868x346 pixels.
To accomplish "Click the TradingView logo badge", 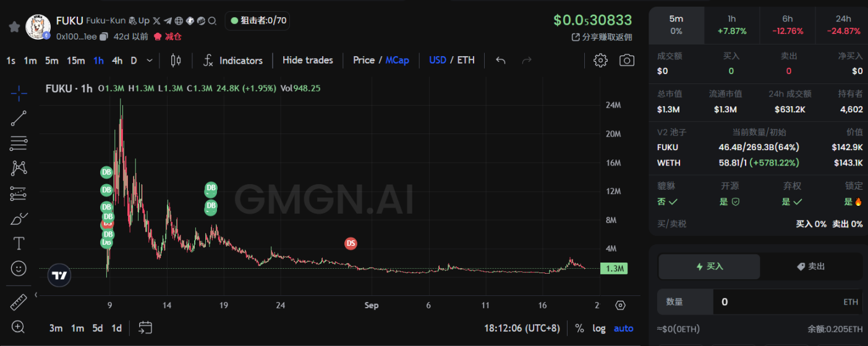I will click(59, 276).
